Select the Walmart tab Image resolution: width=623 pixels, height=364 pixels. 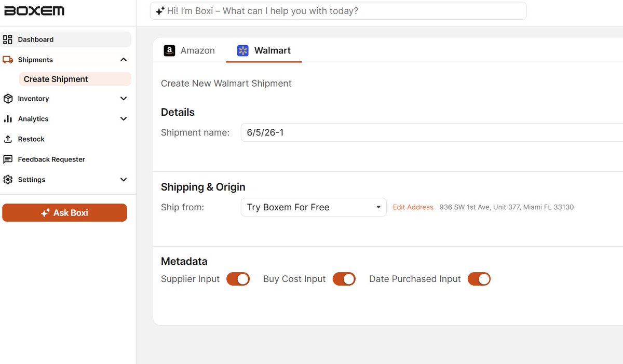264,50
